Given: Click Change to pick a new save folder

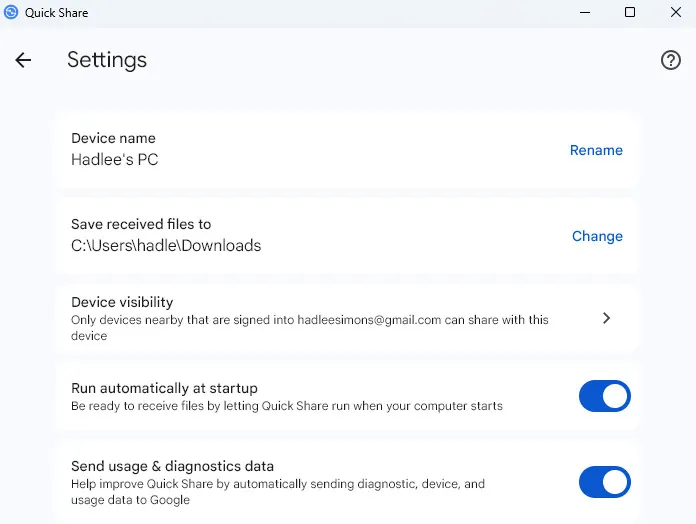Looking at the screenshot, I should click(597, 236).
